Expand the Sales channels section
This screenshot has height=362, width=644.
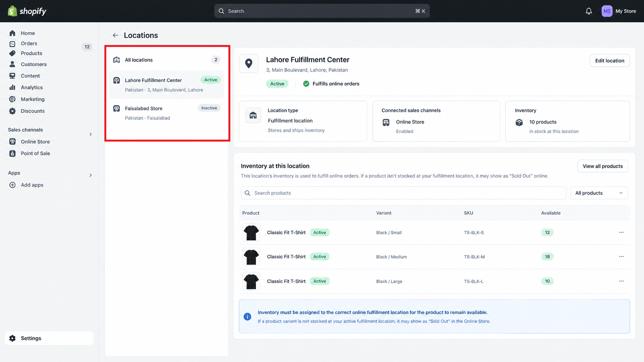coord(91,134)
